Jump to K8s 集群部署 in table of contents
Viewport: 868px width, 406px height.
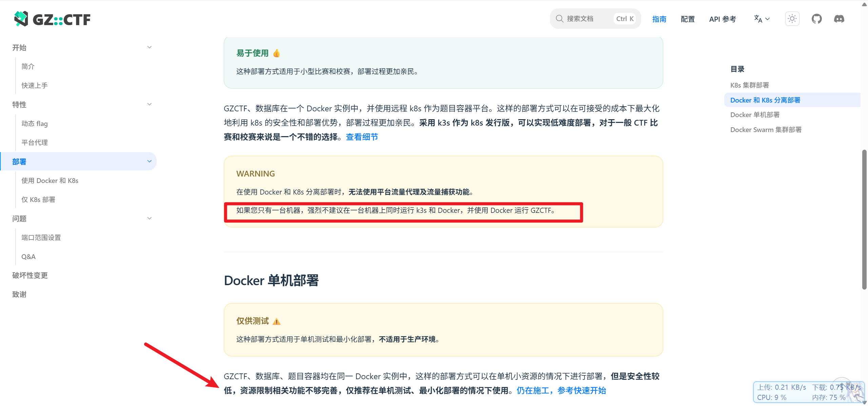click(x=749, y=85)
